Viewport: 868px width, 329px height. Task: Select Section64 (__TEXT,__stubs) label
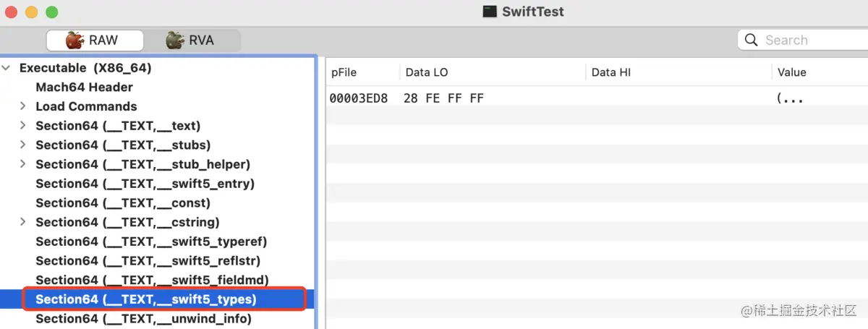tap(123, 145)
